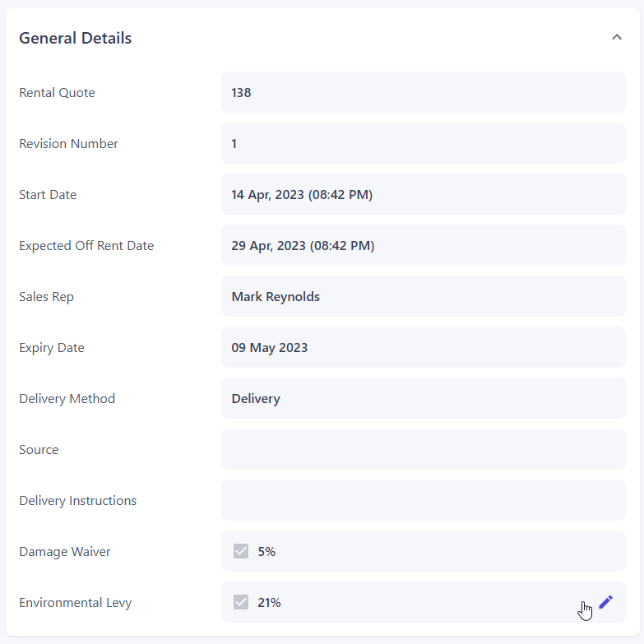Screen dimensions: 644x644
Task: Collapse the General Details section chevron
Action: (617, 37)
